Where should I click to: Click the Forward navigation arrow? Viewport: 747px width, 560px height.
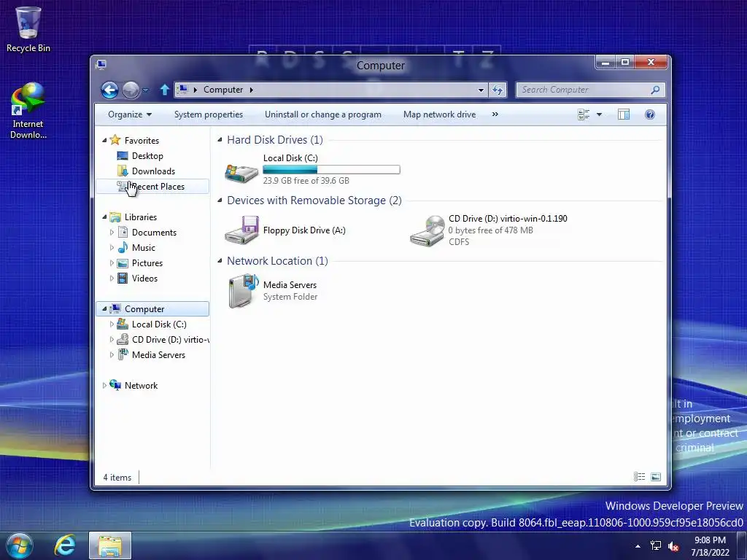(131, 90)
